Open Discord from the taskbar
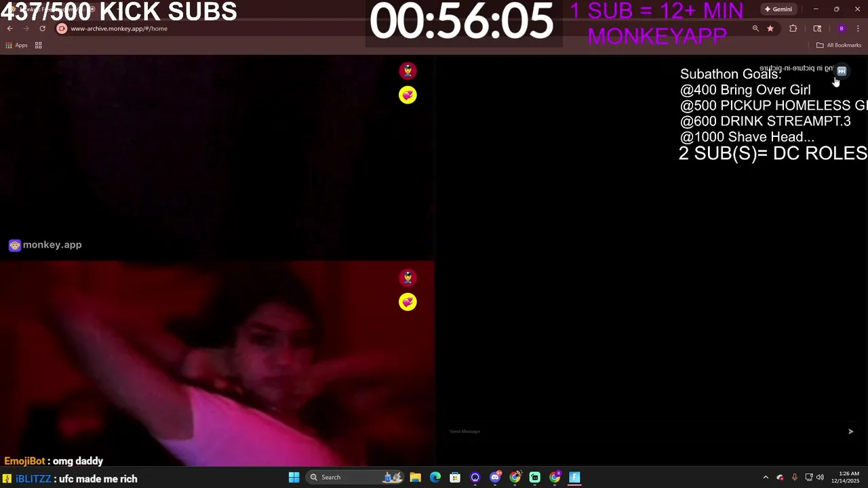Viewport: 868px width, 488px height. coord(495,477)
